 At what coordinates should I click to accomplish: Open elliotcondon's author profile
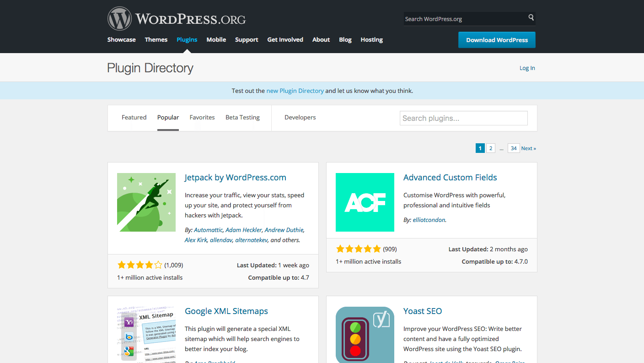pos(428,219)
